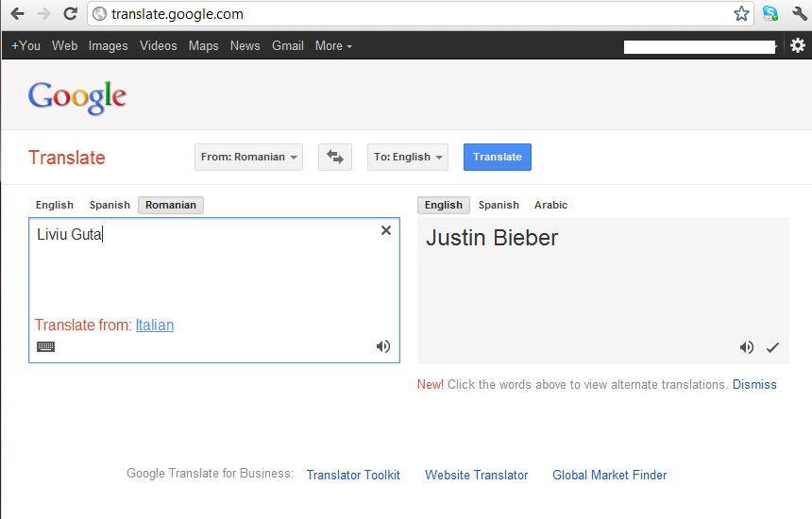Listen to source text speaker icon
812x519 pixels.
383,346
